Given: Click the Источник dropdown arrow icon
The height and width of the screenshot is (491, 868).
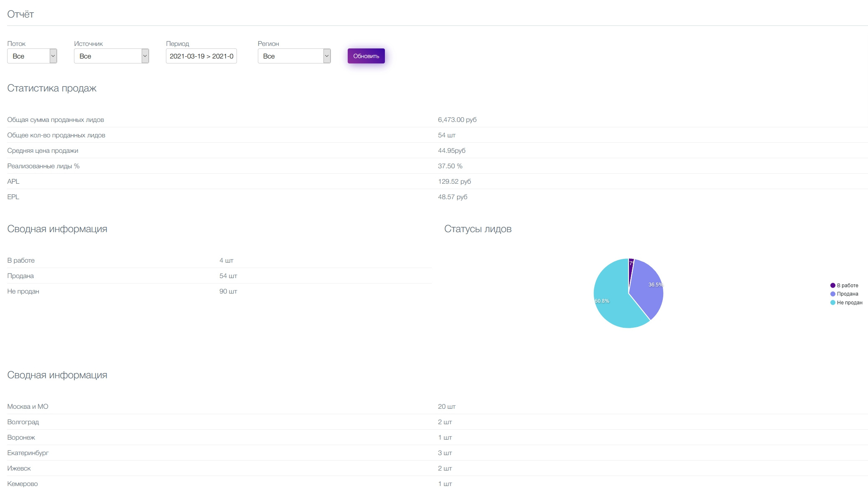Looking at the screenshot, I should [145, 56].
